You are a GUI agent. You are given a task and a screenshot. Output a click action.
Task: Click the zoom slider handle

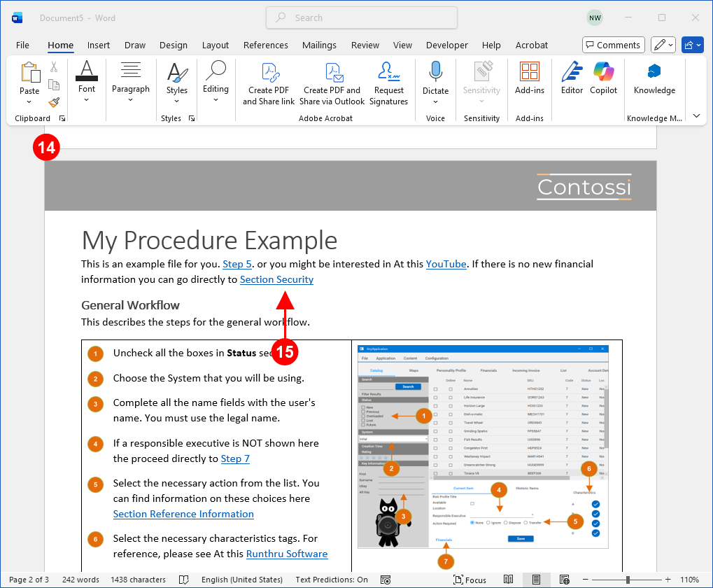click(x=628, y=580)
